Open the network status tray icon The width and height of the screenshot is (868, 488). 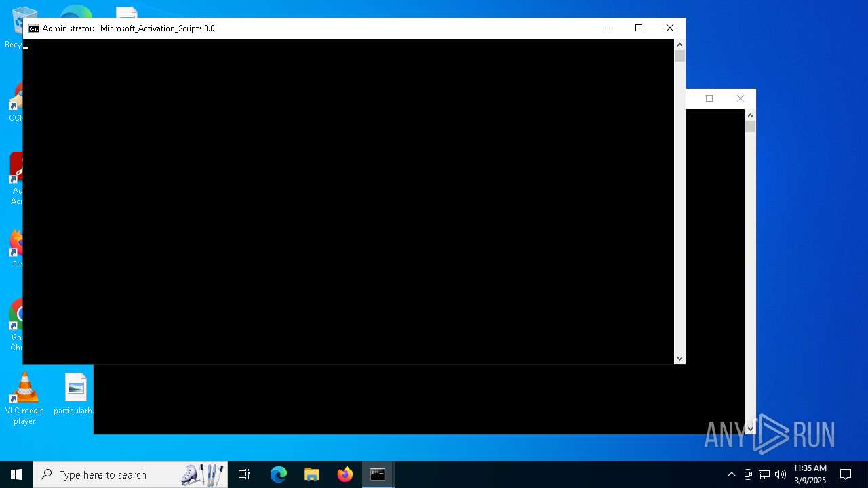coord(764,474)
